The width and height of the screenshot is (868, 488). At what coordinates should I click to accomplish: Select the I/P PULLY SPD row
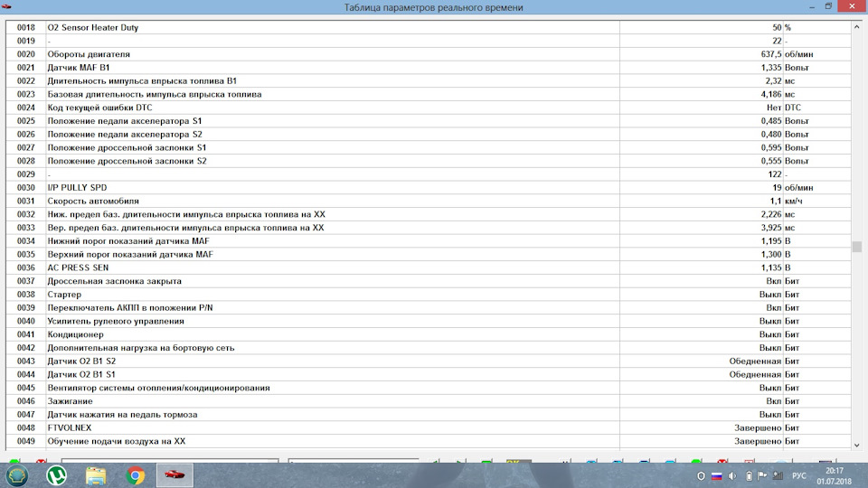click(x=429, y=188)
